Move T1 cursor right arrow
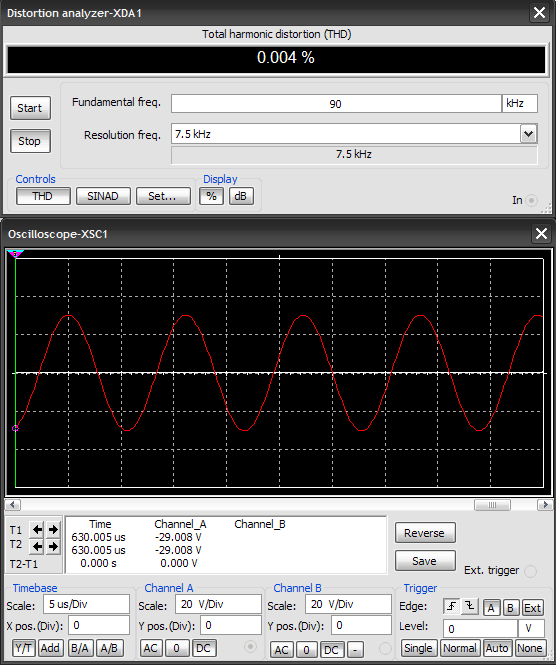Image resolution: width=556 pixels, height=665 pixels. 53,529
